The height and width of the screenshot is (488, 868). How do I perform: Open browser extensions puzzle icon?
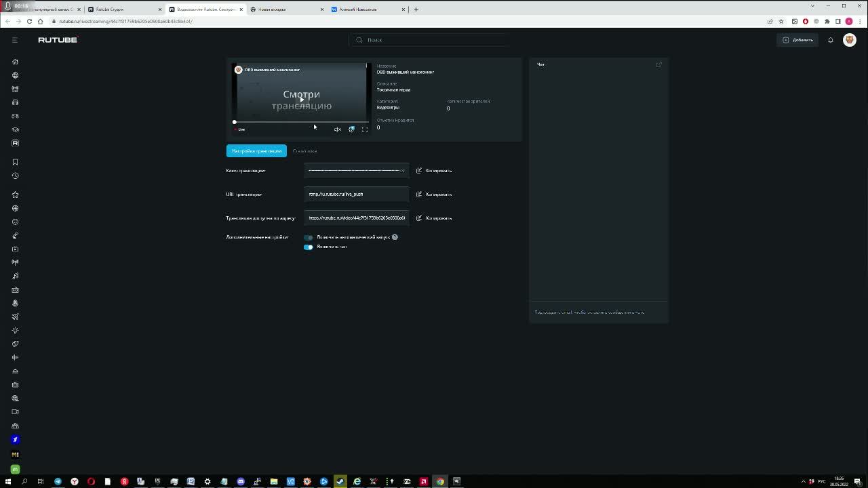pyautogui.click(x=827, y=21)
